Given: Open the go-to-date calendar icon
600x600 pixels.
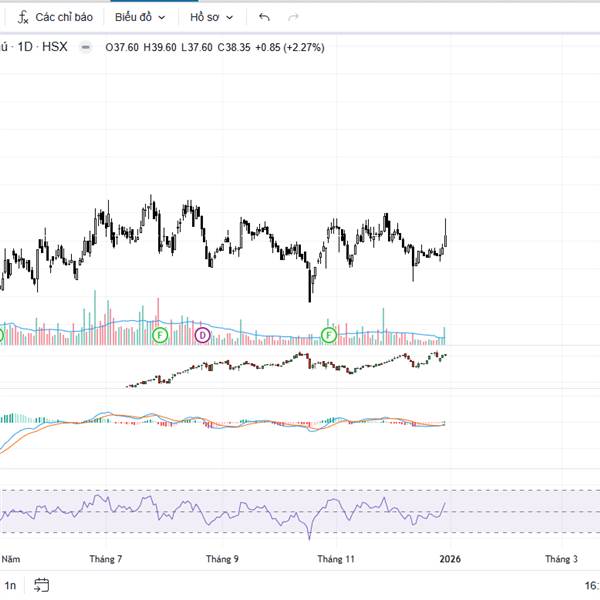Looking at the screenshot, I should 41,585.
